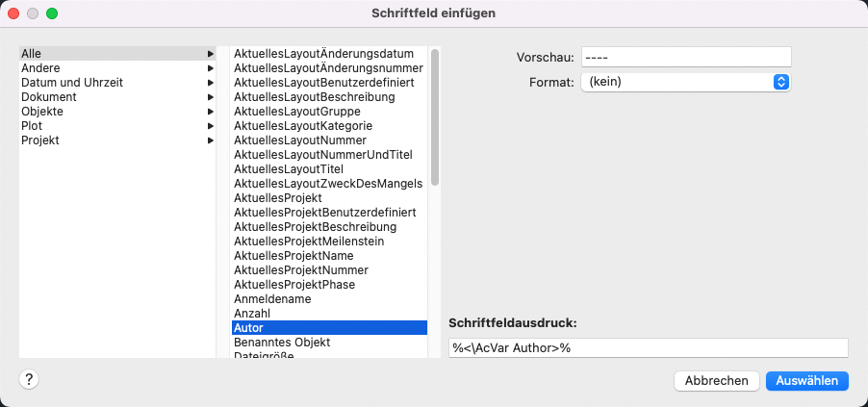868x407 pixels.
Task: Click the Schriftfeldausdruck text field
Action: click(648, 347)
